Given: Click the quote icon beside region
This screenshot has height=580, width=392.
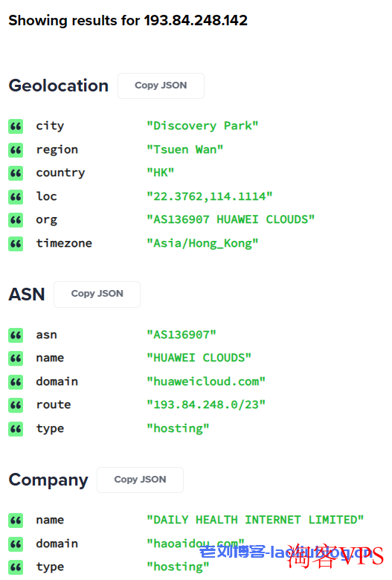Looking at the screenshot, I should click(16, 149).
